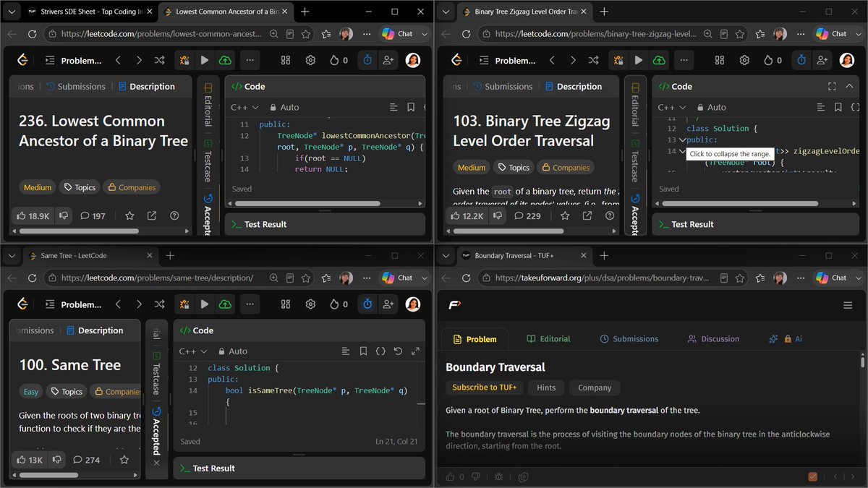Run code in Lowest Common Ancestor window

coord(205,61)
